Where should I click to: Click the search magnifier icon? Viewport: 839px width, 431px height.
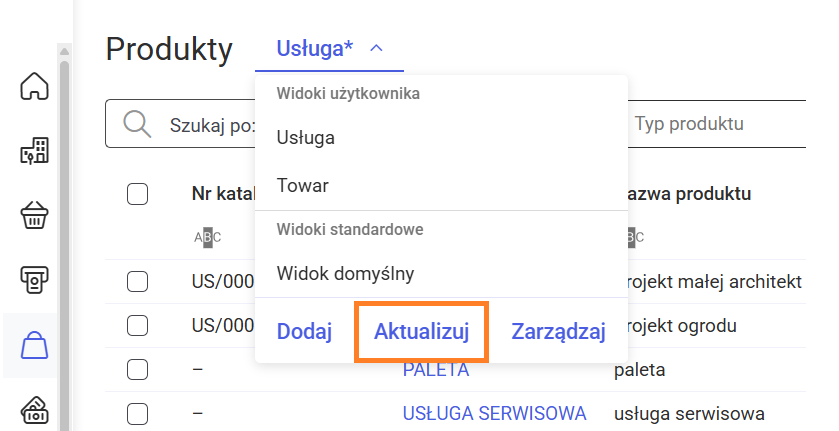coord(136,124)
